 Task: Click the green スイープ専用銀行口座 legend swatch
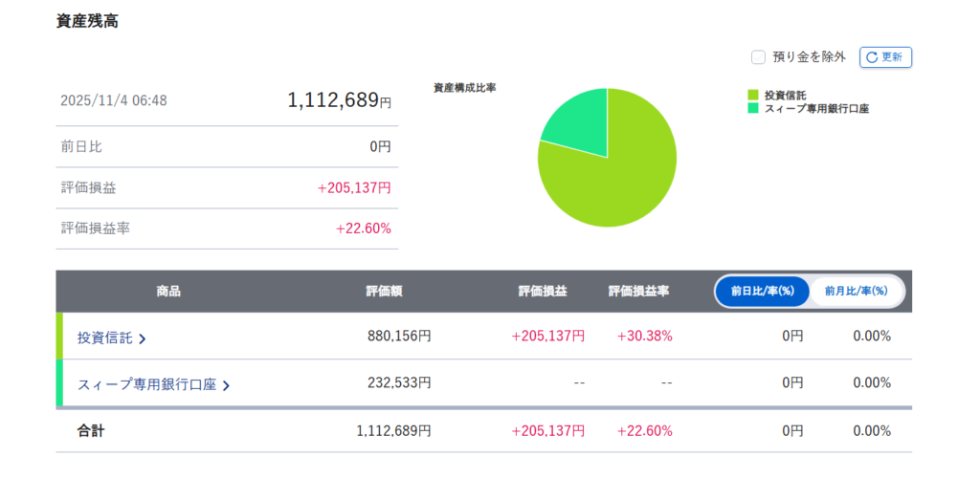[753, 108]
